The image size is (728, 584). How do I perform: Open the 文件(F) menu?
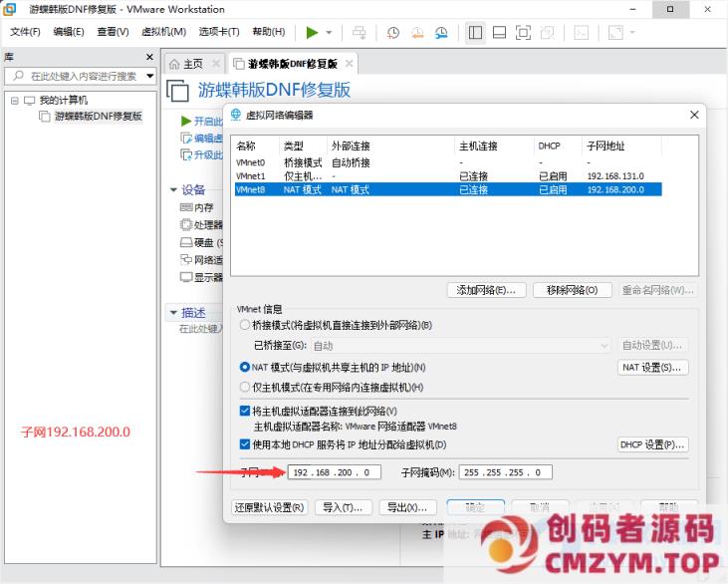[x=25, y=32]
